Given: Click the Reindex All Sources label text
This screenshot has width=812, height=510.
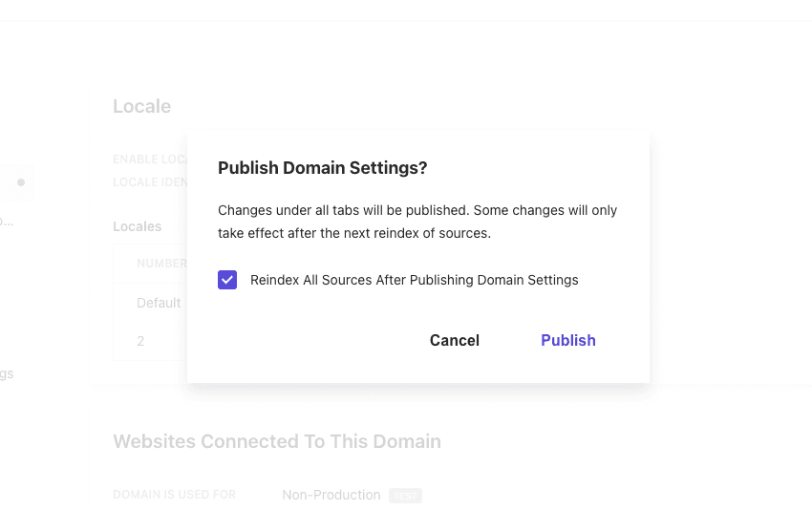Looking at the screenshot, I should click(414, 280).
